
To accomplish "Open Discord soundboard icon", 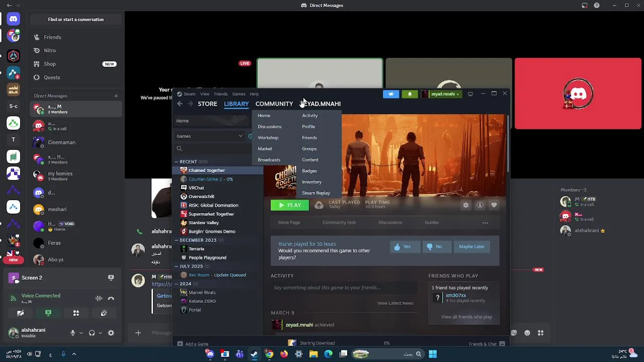I will click(104, 313).
